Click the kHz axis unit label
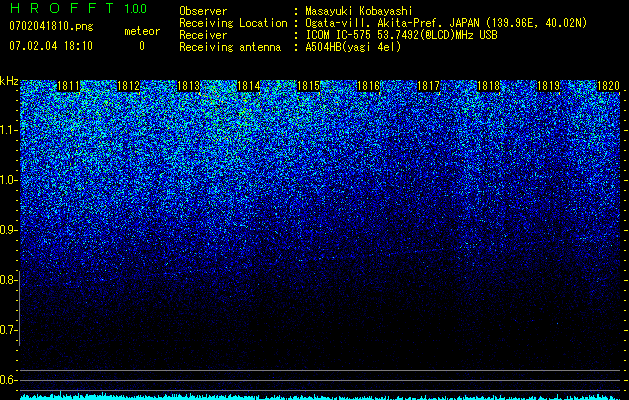629x400 pixels. click(x=9, y=81)
